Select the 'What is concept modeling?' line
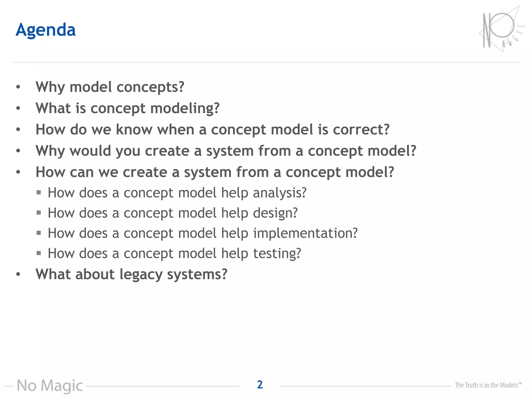Image resolution: width=532 pixels, height=399 pixels. click(x=128, y=108)
